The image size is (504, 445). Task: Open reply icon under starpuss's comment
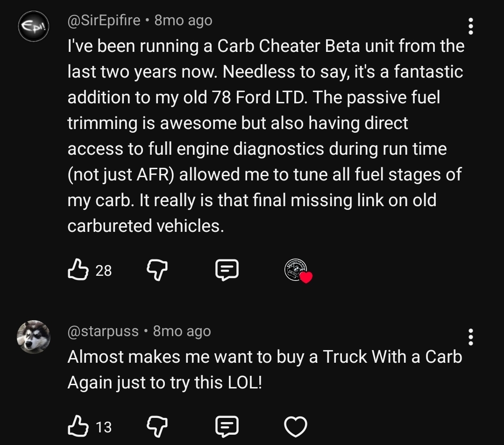227,426
